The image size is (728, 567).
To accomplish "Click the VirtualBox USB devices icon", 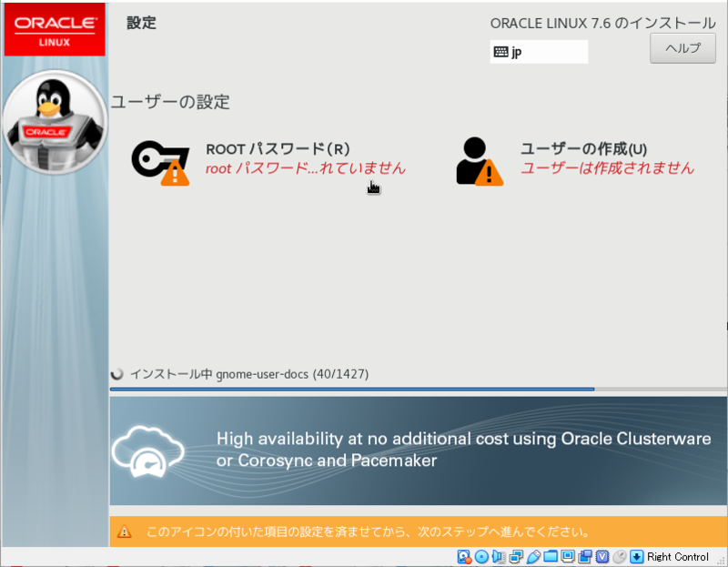I will [533, 556].
